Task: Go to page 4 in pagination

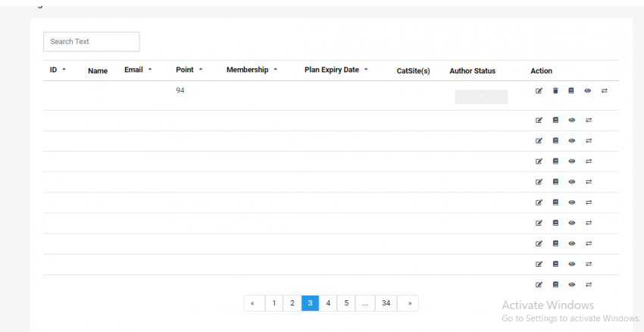Action: pyautogui.click(x=328, y=303)
